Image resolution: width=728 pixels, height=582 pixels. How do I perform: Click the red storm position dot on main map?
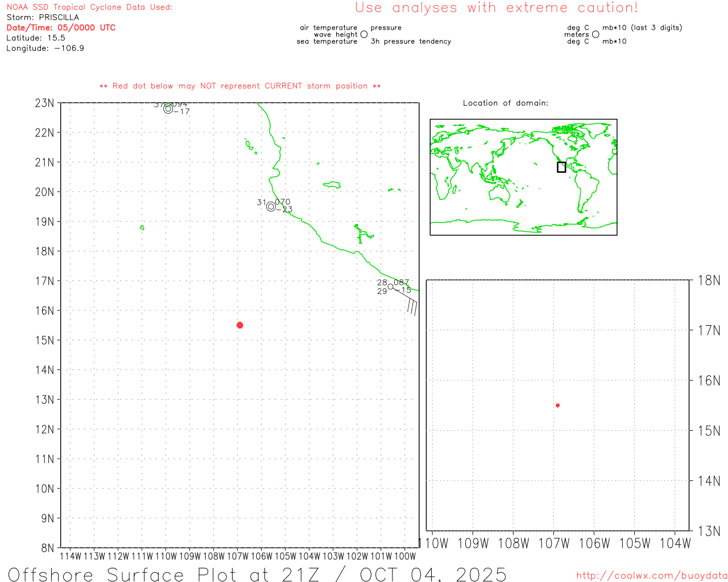(x=239, y=325)
